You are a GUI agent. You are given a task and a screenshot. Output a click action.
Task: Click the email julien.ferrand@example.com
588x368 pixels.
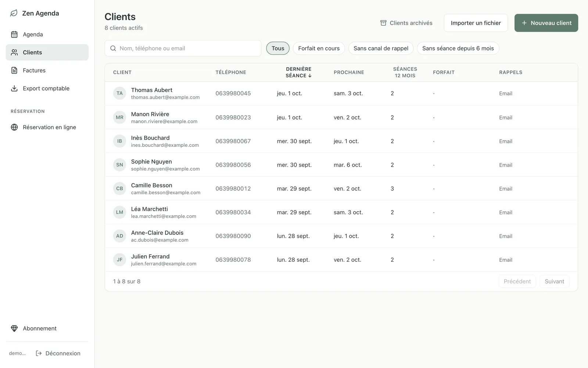coord(164,264)
